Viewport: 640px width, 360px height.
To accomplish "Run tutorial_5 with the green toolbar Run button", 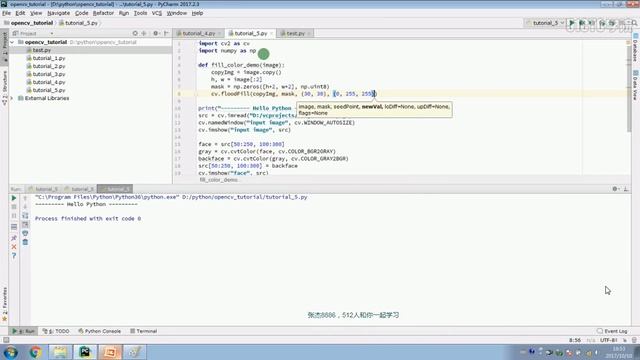I will [x=572, y=23].
